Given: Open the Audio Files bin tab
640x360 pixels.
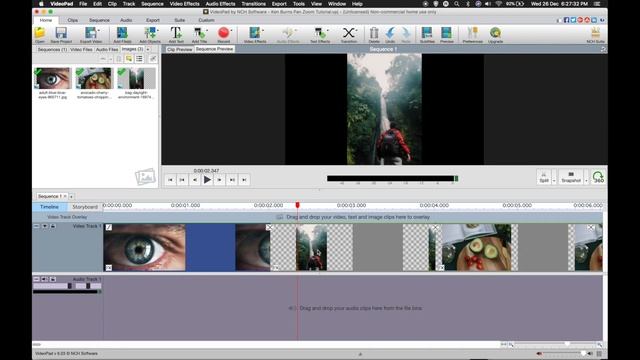Looking at the screenshot, I should (x=107, y=49).
